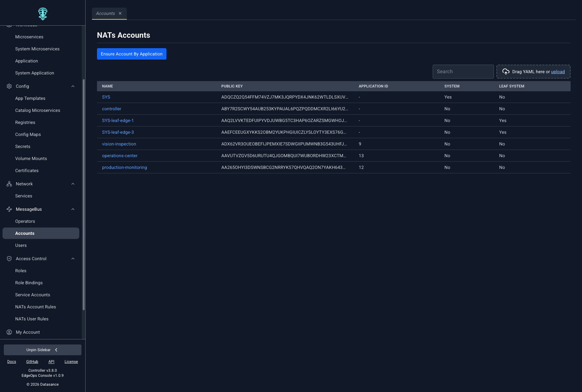Click the sidebar vertical scrollbar

[x=84, y=195]
